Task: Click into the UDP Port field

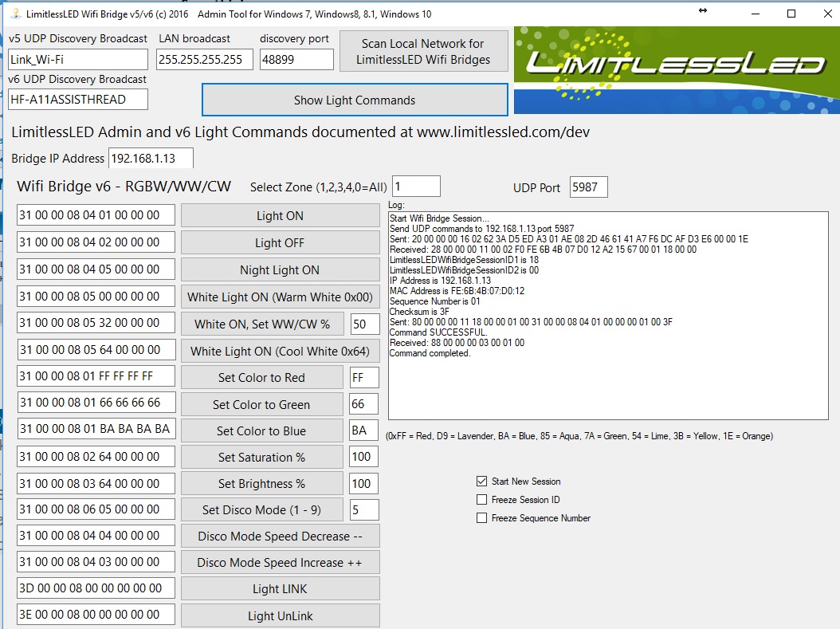Action: 588,187
